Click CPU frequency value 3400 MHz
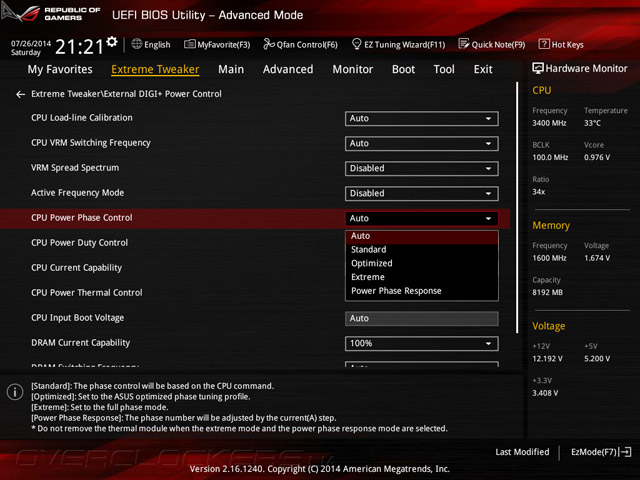 (x=549, y=123)
